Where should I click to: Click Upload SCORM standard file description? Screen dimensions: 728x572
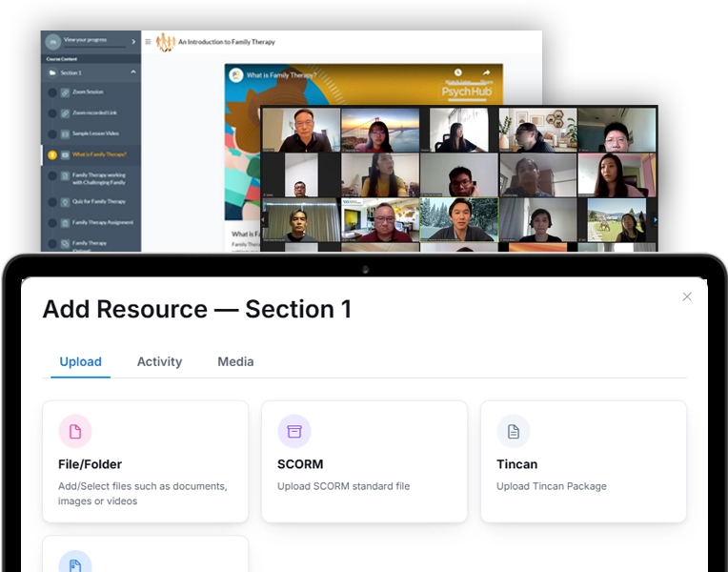(344, 486)
